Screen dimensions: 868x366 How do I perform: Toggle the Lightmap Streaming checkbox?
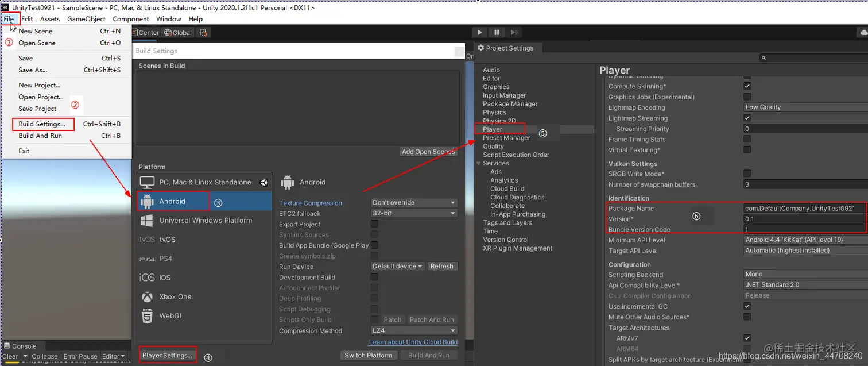[x=747, y=118]
